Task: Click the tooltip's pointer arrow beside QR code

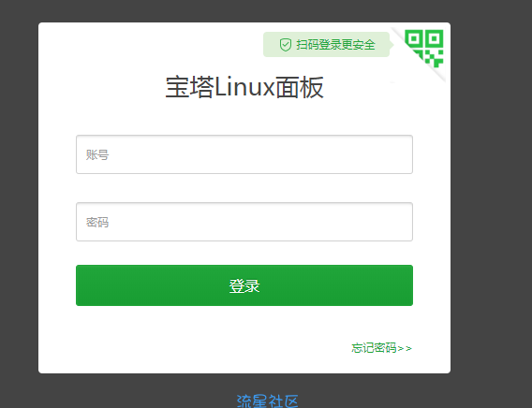Action: point(392,45)
